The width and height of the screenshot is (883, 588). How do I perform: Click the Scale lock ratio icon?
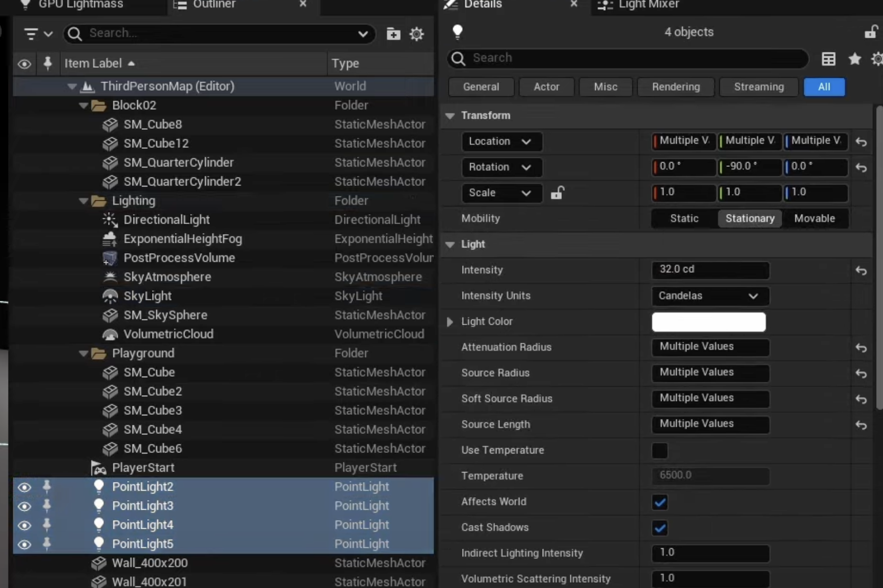[x=557, y=193]
